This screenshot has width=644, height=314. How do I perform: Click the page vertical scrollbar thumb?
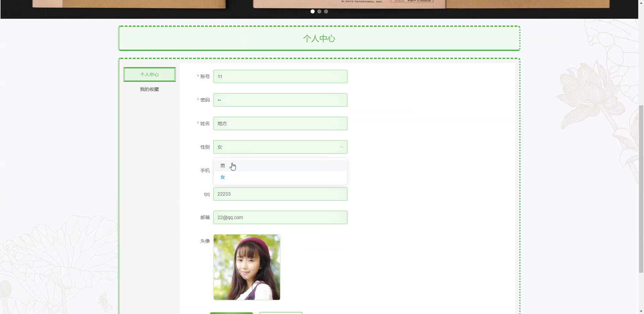[641, 189]
